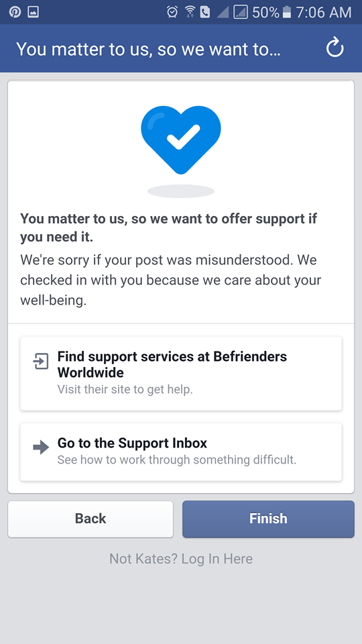This screenshot has height=644, width=362.
Task: Go to the Support Inbox
Action: [181, 451]
